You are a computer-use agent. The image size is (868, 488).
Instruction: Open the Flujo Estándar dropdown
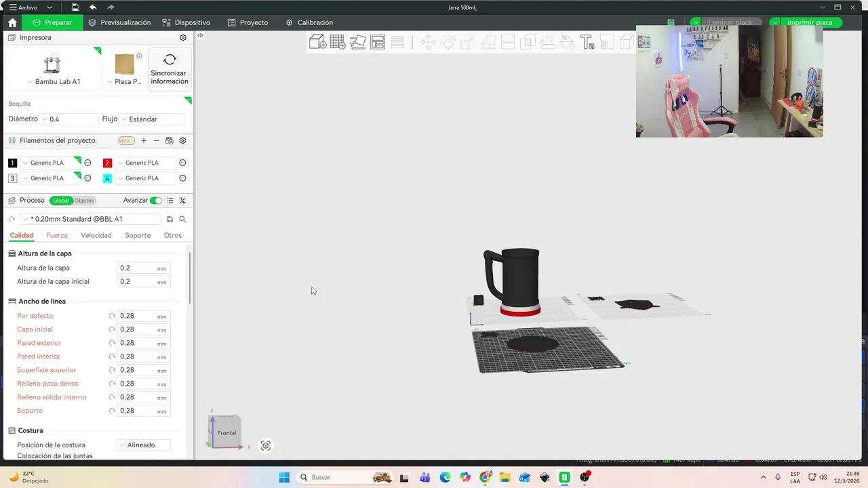(151, 119)
